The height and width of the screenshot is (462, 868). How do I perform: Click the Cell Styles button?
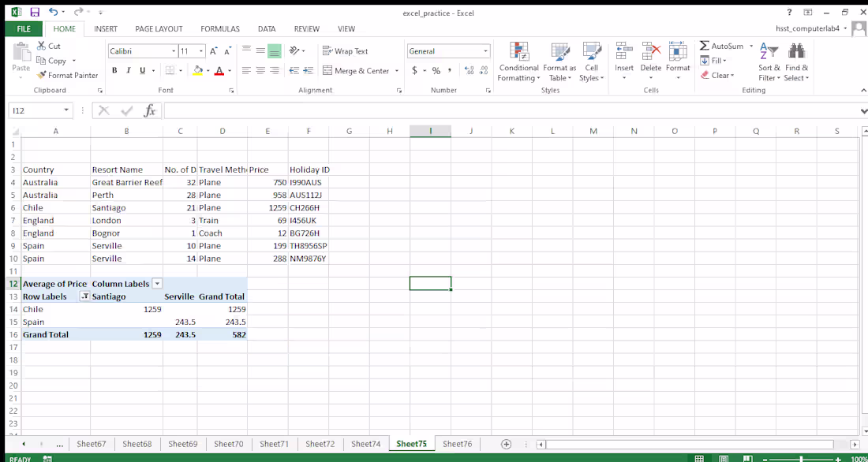coord(591,61)
